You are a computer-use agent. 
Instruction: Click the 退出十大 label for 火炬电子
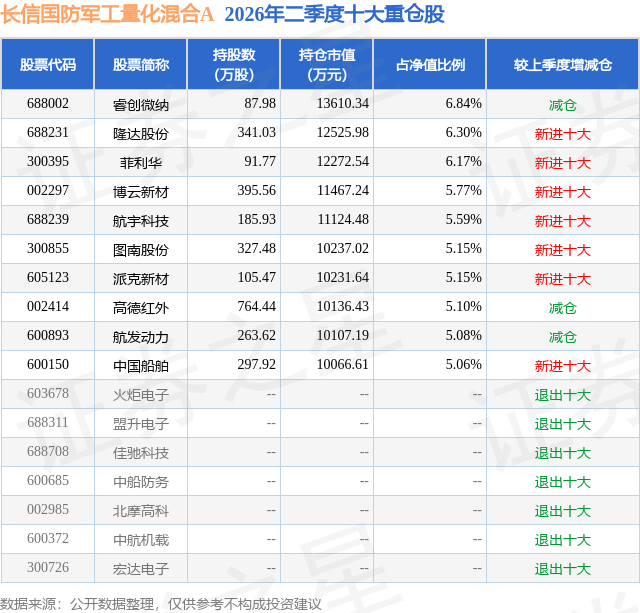(563, 395)
